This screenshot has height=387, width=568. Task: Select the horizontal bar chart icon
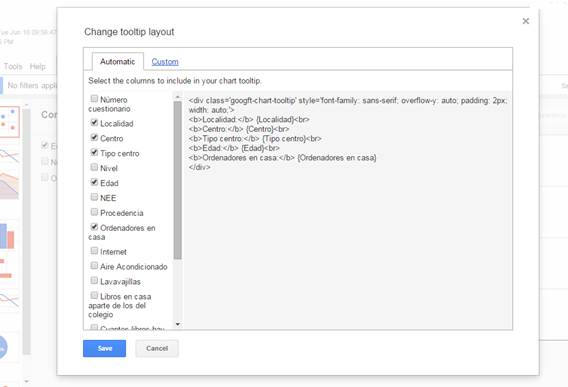tap(6, 269)
